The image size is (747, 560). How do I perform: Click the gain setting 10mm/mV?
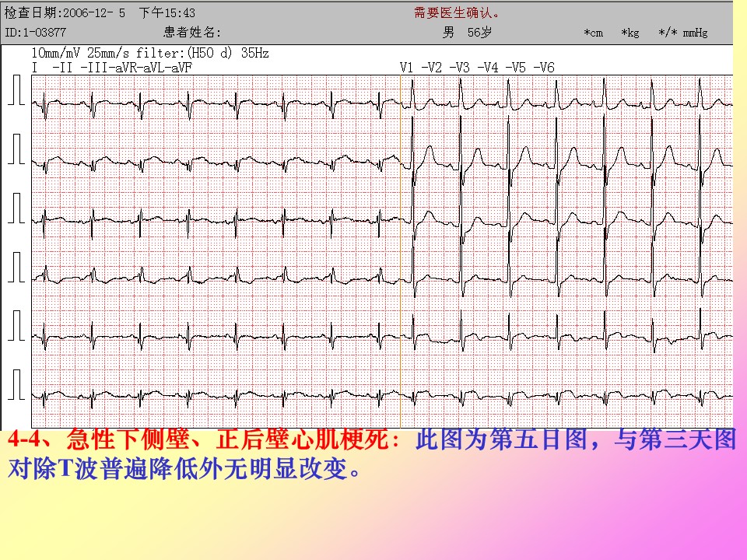point(55,53)
